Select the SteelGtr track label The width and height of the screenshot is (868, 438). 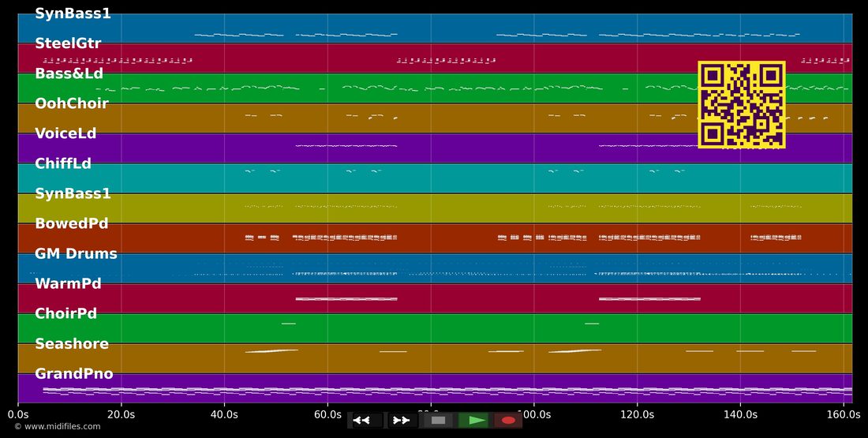click(68, 43)
